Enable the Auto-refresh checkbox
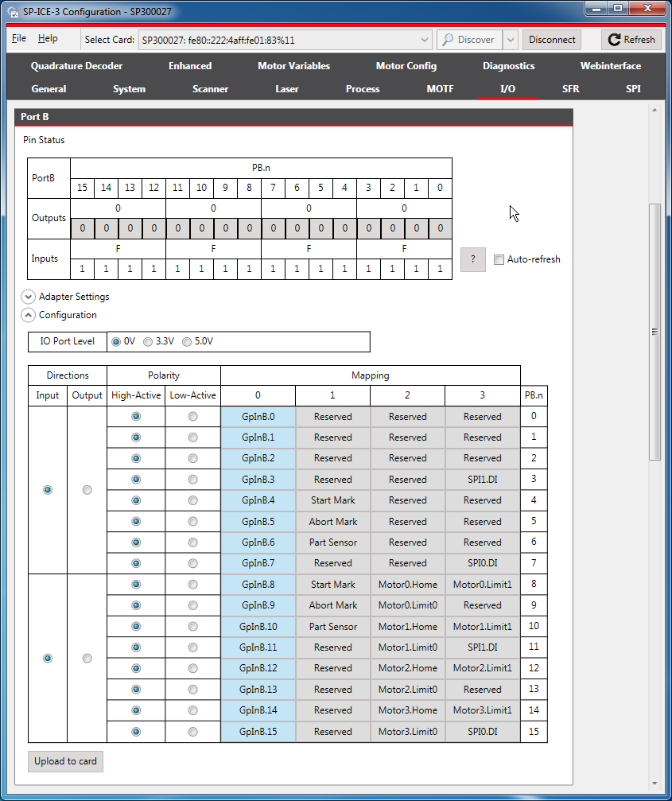 coord(499,259)
